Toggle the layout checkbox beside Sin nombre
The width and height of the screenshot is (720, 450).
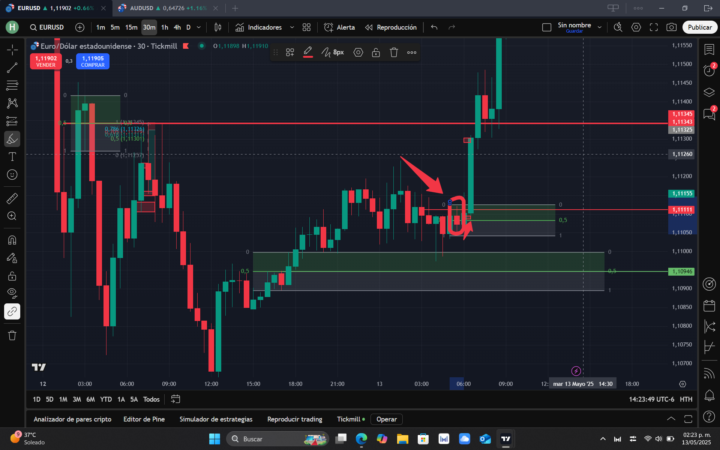click(546, 28)
